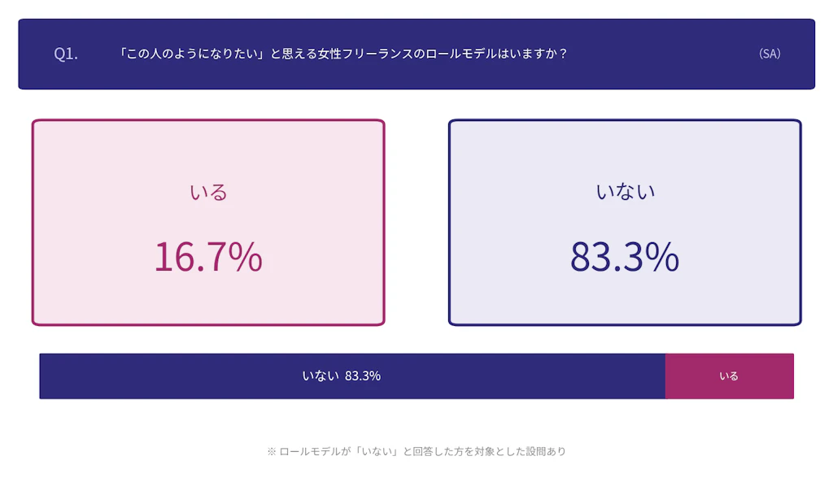Click the ※ symbol starting the footnote

point(272,451)
